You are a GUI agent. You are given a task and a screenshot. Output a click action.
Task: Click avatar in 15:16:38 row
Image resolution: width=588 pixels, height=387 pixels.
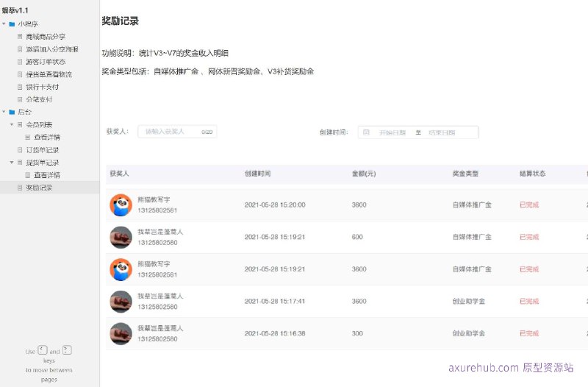coord(121,334)
